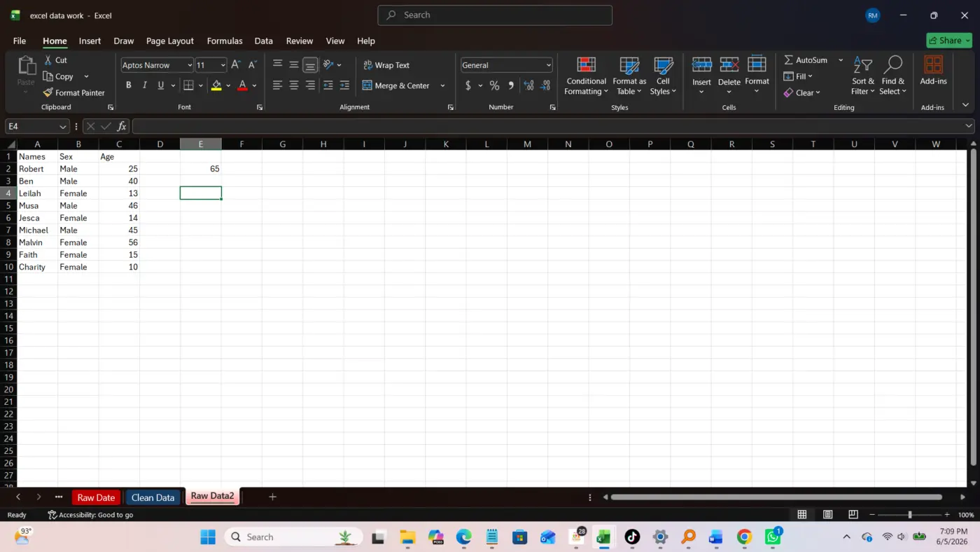Switch to the Clean Data sheet tab
Screen dimensions: 980x552
[153, 497]
